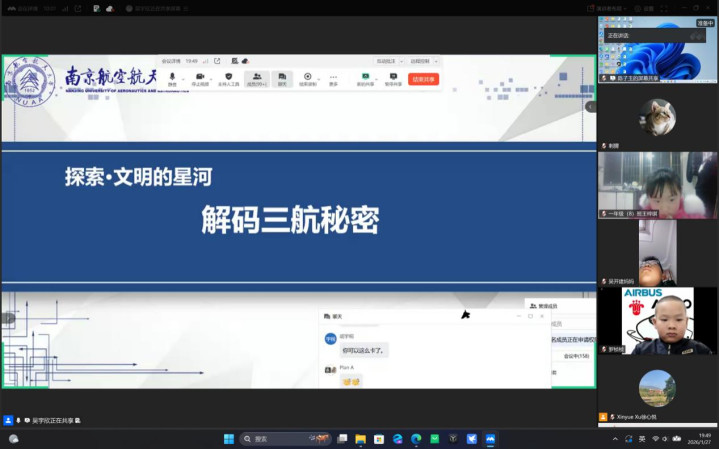Screen dimensions: 719x449
Task: Switch the input method language indicator
Action: coord(642,439)
